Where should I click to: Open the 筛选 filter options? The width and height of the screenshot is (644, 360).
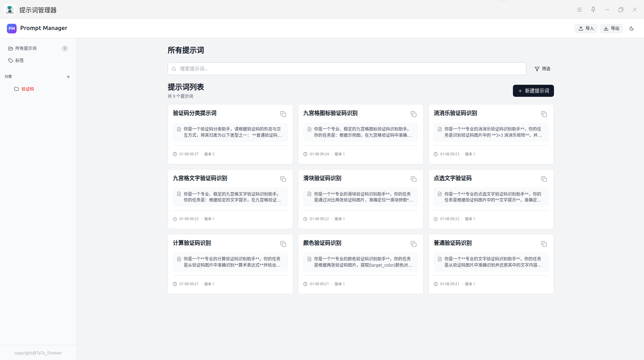pyautogui.click(x=542, y=69)
